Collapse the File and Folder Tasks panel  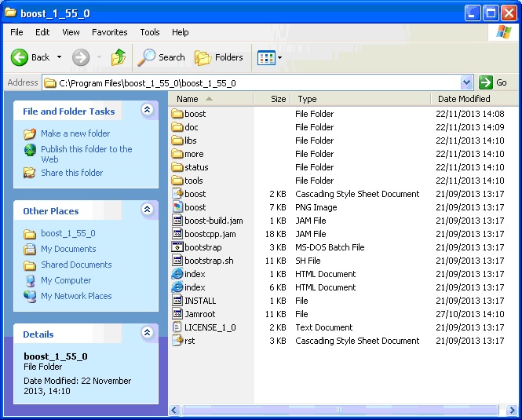coord(147,109)
